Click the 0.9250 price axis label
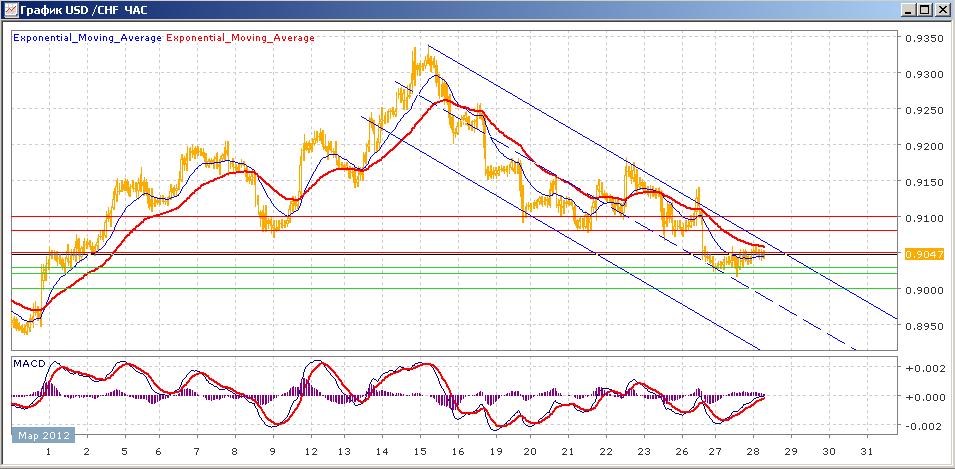This screenshot has width=955, height=469. [x=925, y=110]
